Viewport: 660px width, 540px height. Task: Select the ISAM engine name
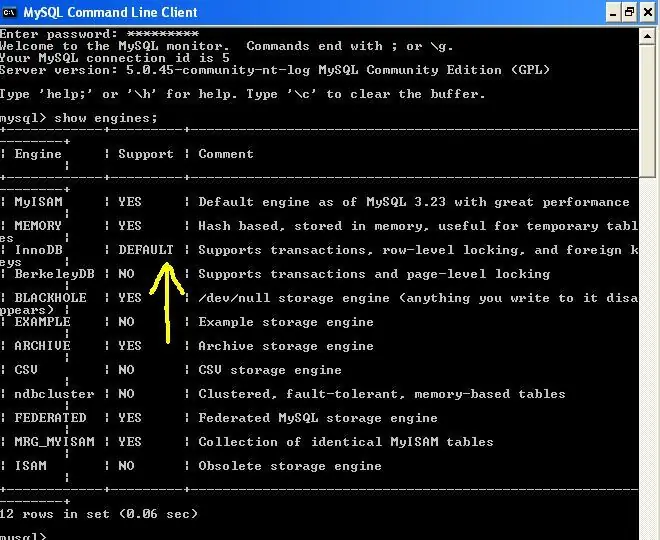pos(30,466)
